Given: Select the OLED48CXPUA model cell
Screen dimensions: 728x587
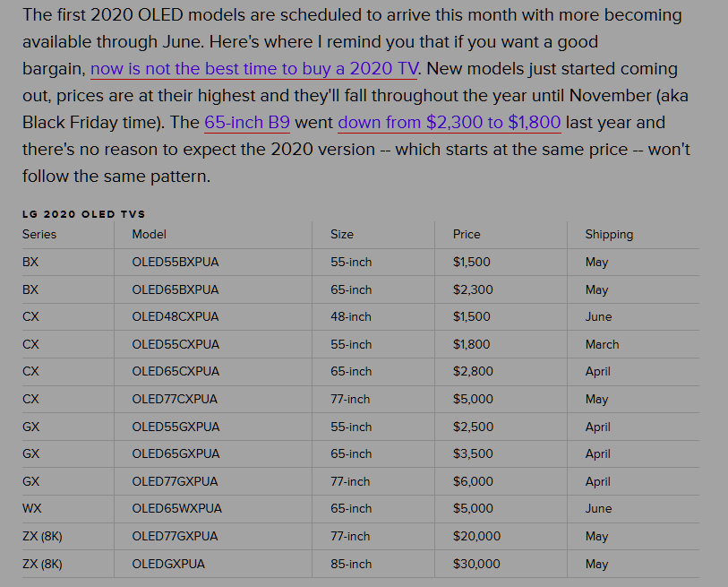Looking at the screenshot, I should tap(175, 316).
